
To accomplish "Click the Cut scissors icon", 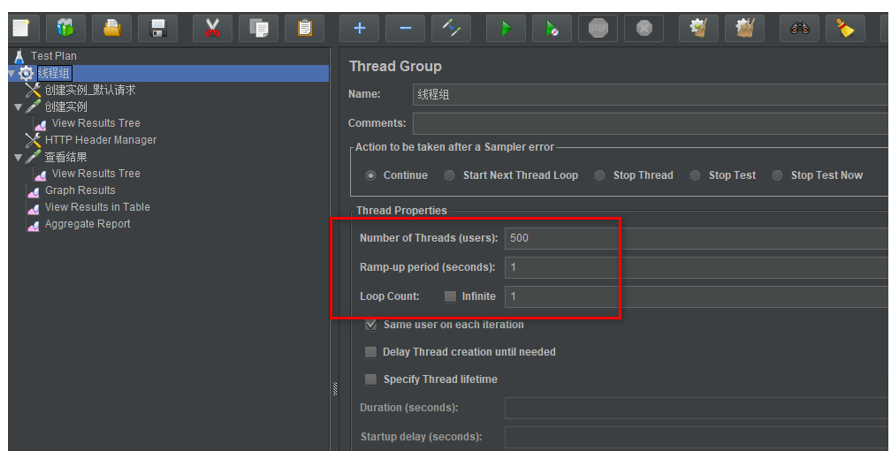I will pyautogui.click(x=212, y=28).
